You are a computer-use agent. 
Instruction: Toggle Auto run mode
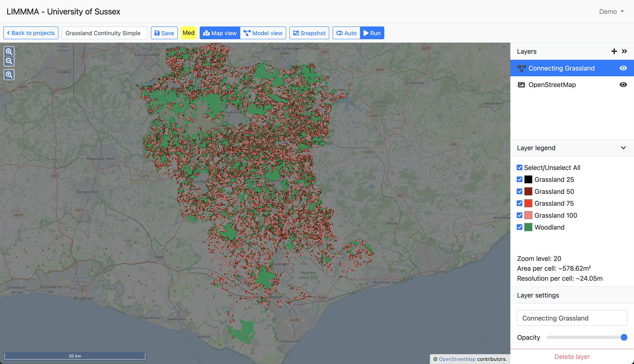tap(346, 33)
